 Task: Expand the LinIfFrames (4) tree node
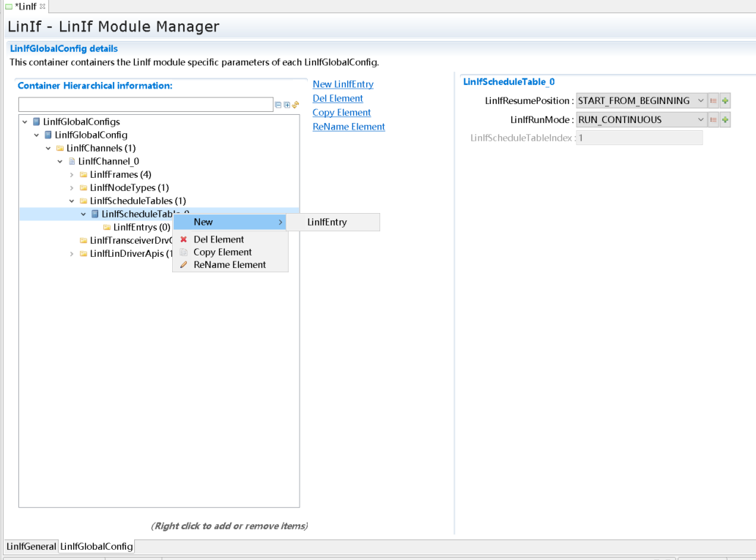tap(72, 175)
